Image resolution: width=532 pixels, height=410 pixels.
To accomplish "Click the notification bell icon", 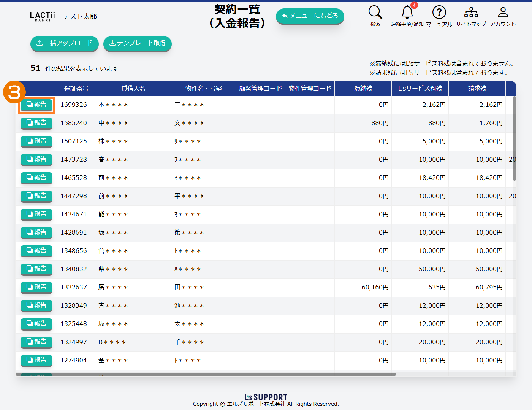I will 407,13.
